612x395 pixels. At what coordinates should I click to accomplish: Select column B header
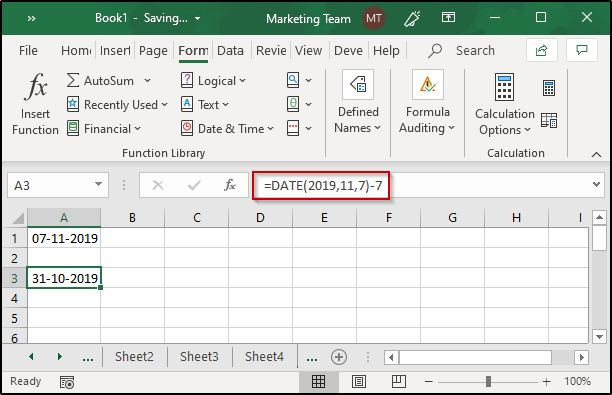pos(132,217)
